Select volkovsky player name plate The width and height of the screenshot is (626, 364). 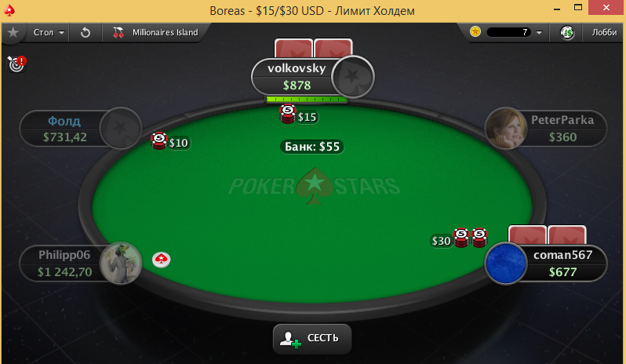[x=297, y=76]
